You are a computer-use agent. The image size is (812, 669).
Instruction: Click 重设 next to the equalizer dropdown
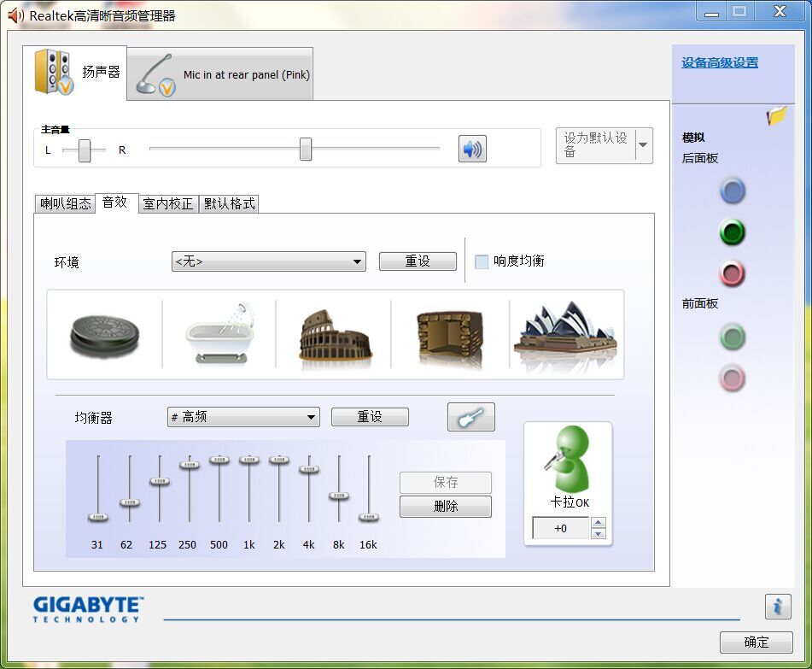click(x=369, y=417)
